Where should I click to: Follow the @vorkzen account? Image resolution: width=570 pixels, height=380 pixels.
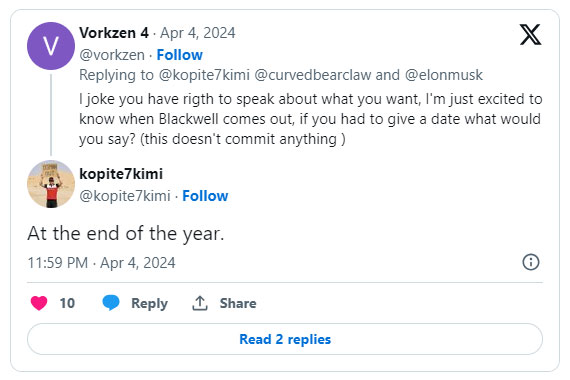[x=180, y=55]
